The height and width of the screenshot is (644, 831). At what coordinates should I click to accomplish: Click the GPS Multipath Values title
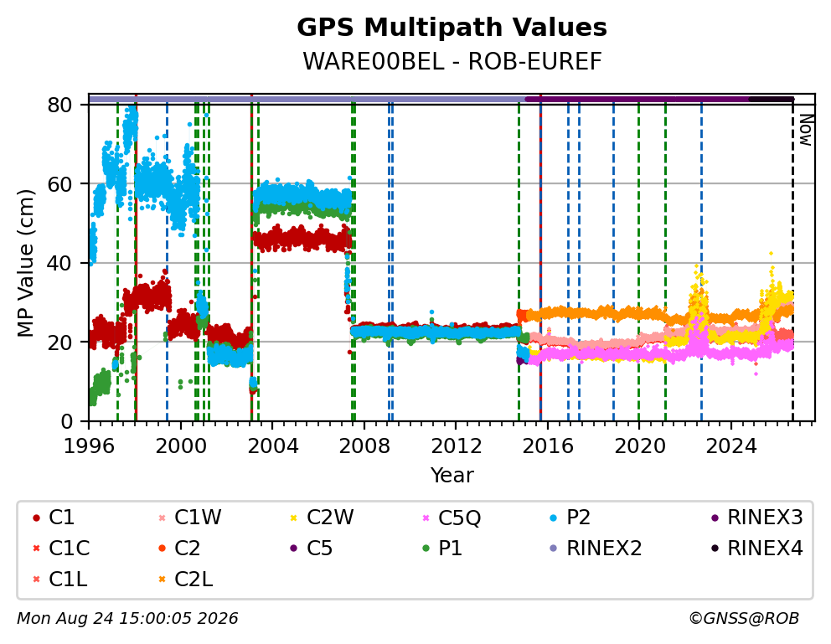pos(452,28)
